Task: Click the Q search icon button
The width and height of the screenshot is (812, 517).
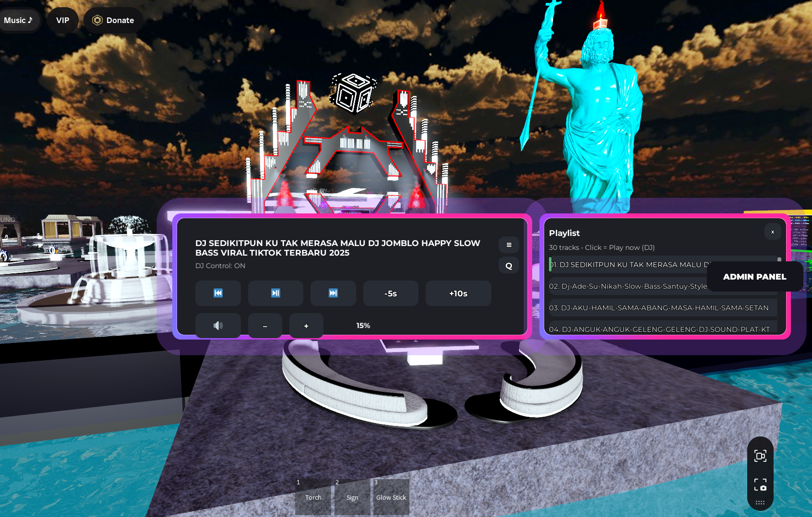Action: coord(509,266)
